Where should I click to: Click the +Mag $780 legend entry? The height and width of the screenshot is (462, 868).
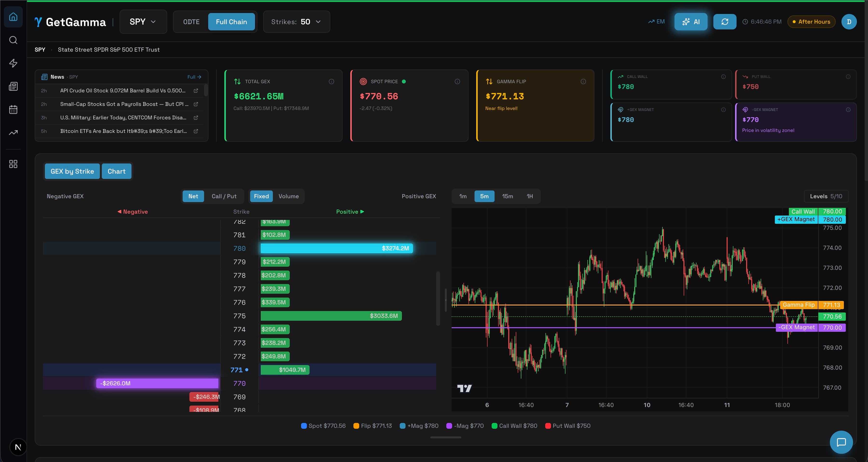pyautogui.click(x=419, y=426)
